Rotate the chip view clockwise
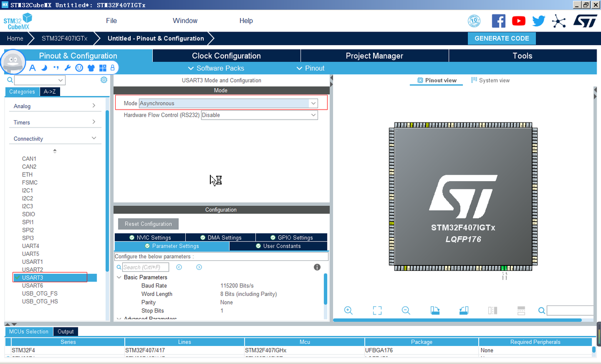The height and width of the screenshot is (364, 601). click(x=435, y=310)
